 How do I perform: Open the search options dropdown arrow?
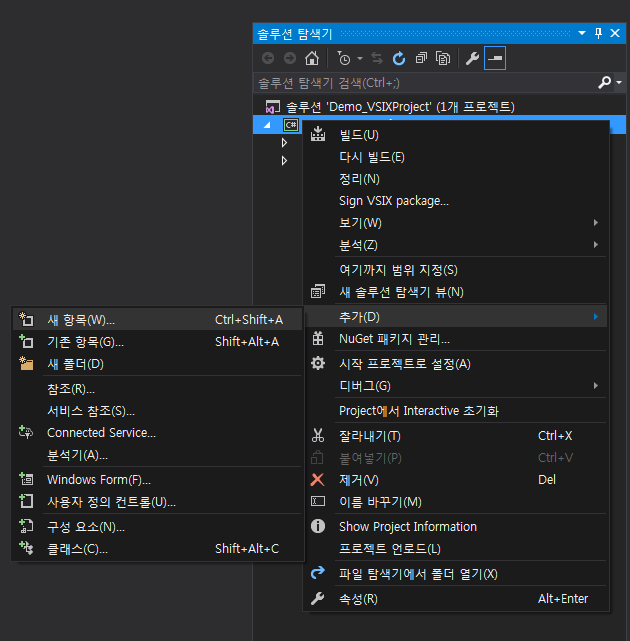point(619,83)
